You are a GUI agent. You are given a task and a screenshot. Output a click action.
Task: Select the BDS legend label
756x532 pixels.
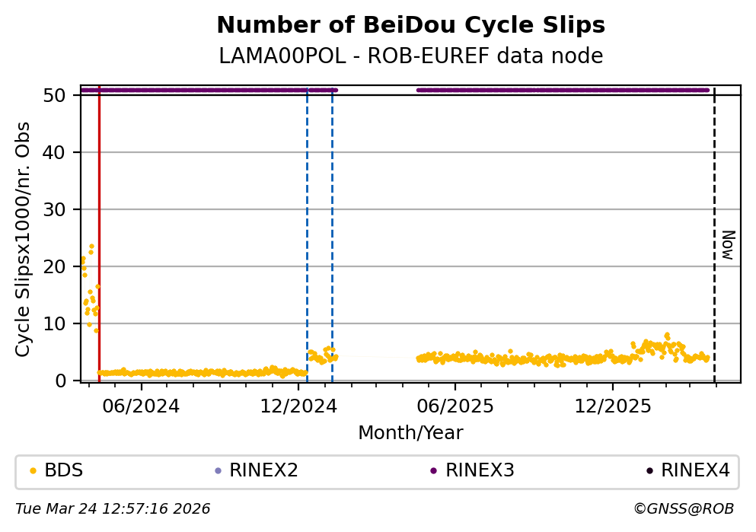pyautogui.click(x=64, y=471)
